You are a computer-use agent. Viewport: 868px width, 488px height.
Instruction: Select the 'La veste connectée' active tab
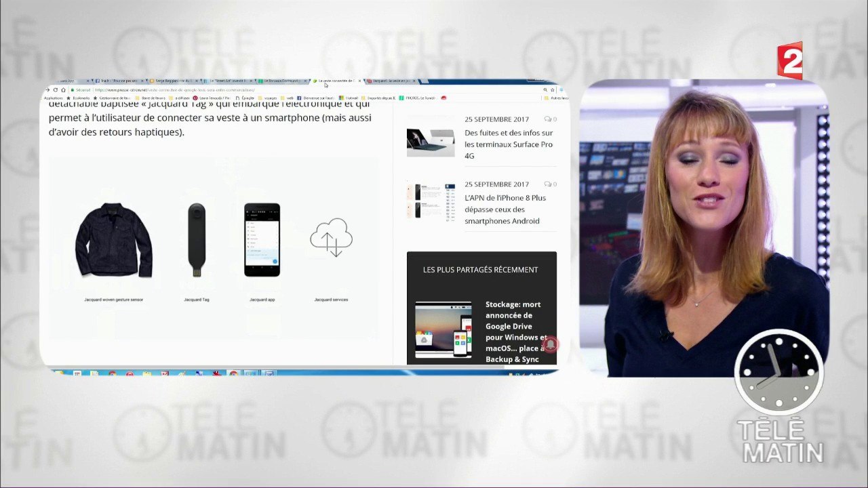pos(336,81)
